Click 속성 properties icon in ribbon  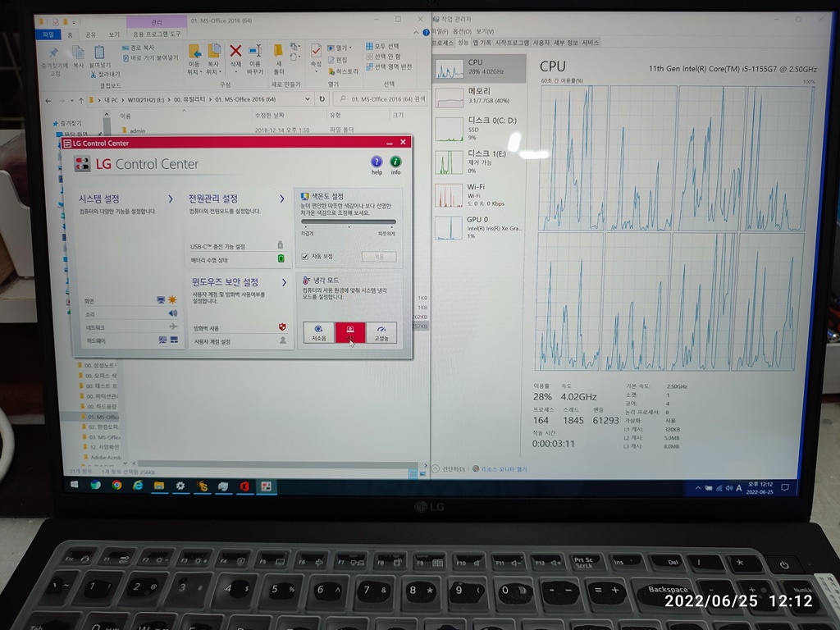[x=316, y=51]
